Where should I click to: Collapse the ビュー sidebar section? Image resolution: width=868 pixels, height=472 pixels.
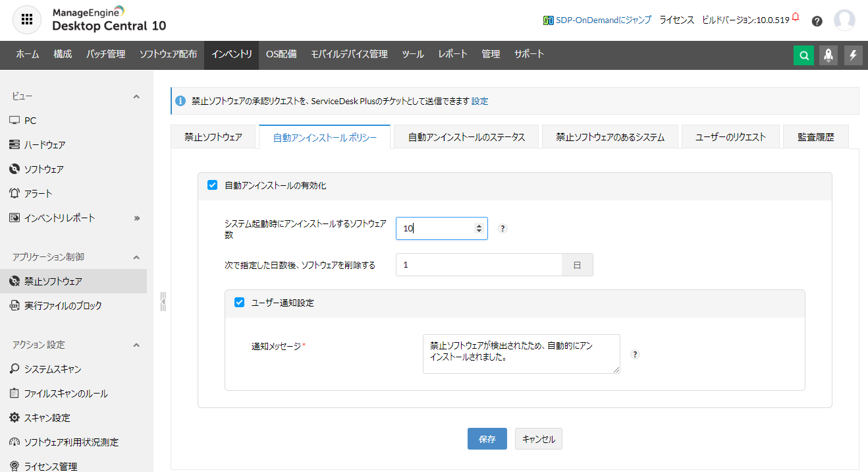pyautogui.click(x=136, y=97)
